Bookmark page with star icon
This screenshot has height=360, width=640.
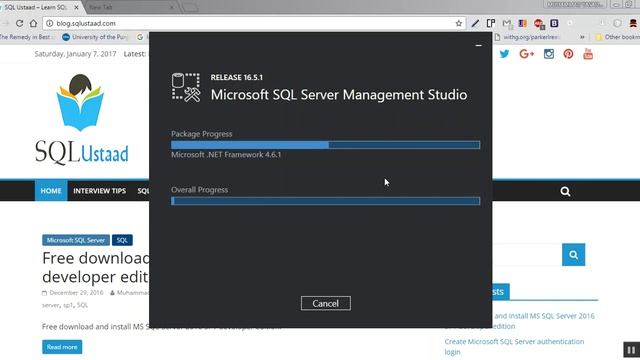[459, 23]
